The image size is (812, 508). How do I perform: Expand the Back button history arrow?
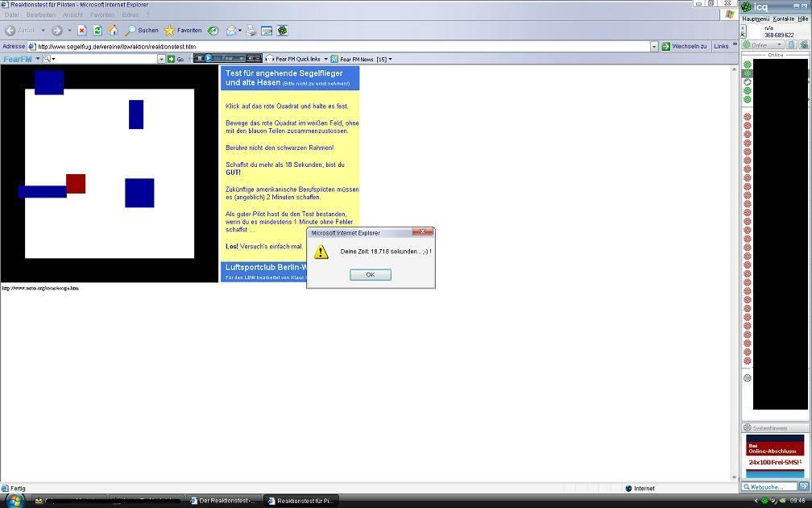(43, 31)
